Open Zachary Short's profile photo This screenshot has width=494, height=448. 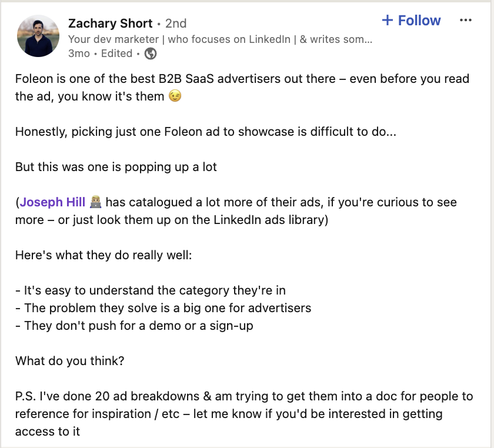pyautogui.click(x=38, y=36)
